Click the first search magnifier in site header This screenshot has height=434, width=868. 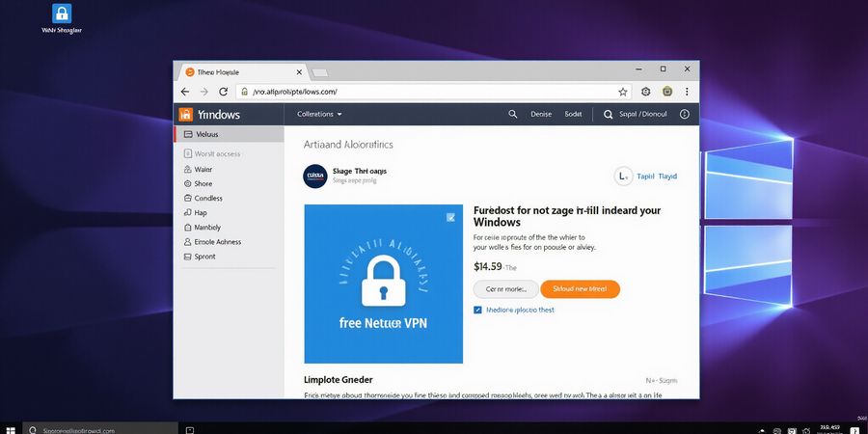tap(513, 114)
